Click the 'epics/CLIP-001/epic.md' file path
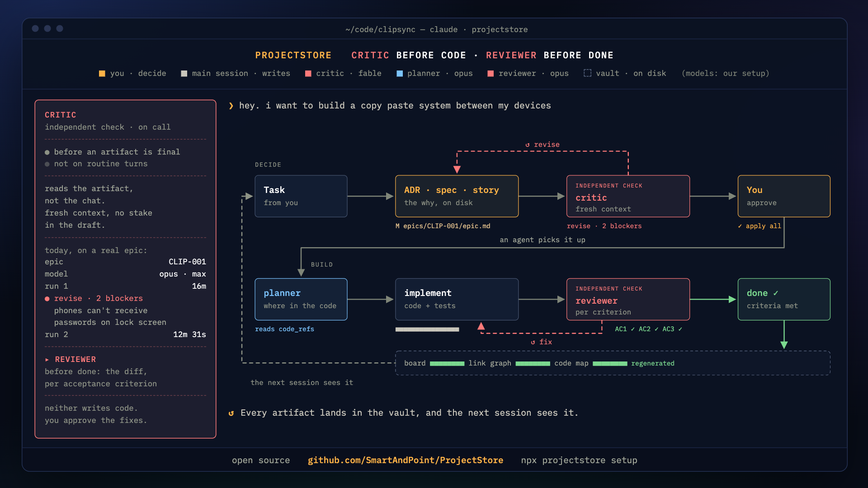Image resolution: width=868 pixels, height=488 pixels. (447, 226)
